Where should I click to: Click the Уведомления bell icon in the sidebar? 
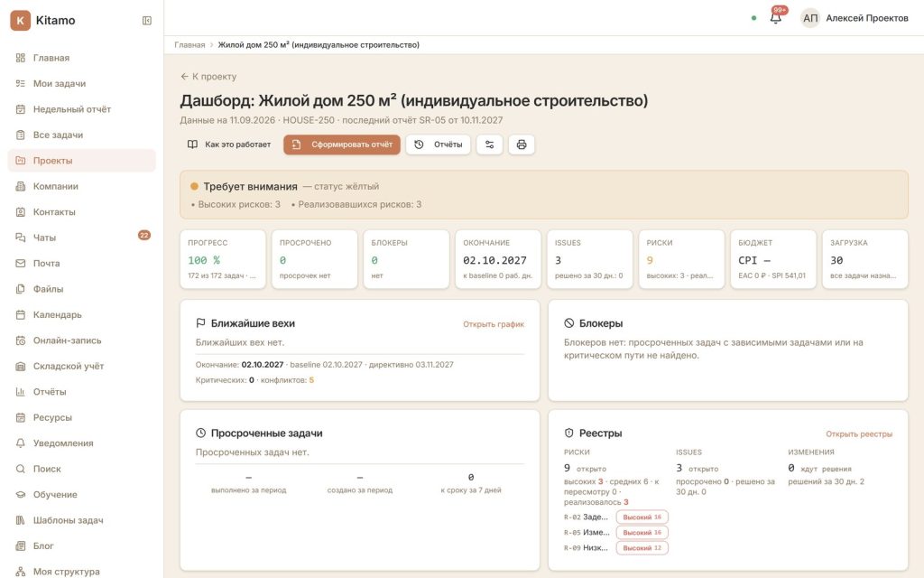click(21, 443)
